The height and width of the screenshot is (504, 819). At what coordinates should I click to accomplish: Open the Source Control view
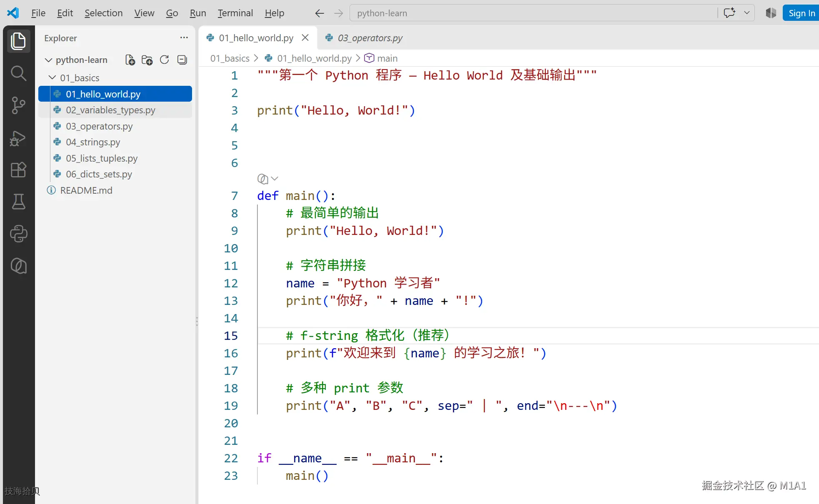18,105
